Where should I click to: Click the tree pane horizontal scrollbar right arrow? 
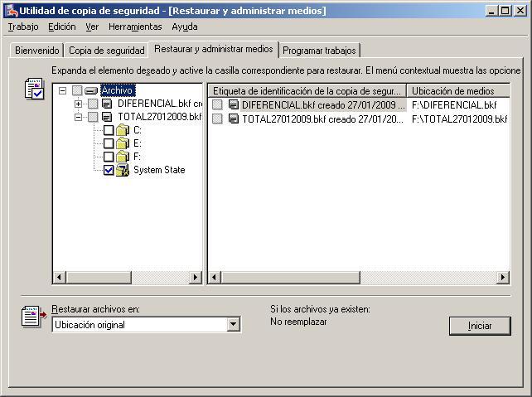(196, 278)
